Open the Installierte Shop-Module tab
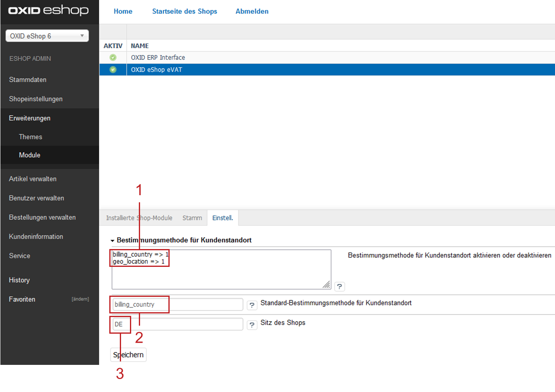Screen dimensions: 555x392 click(x=139, y=218)
